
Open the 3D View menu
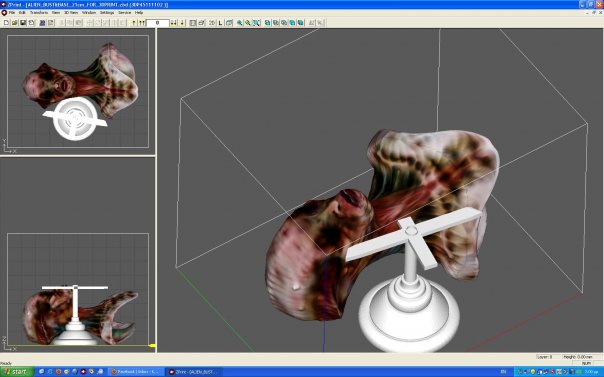point(71,12)
